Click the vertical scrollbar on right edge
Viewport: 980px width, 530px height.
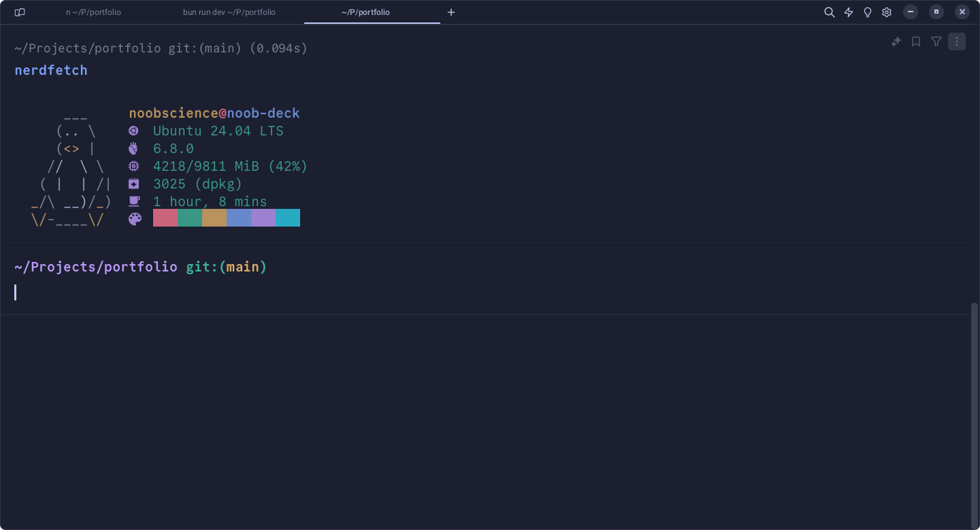click(975, 408)
